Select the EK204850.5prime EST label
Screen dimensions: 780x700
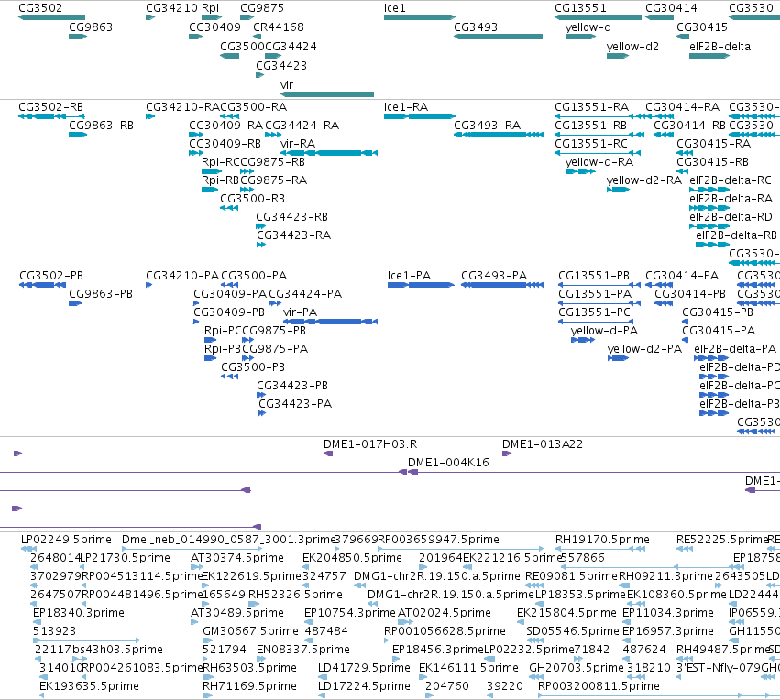coord(352,558)
